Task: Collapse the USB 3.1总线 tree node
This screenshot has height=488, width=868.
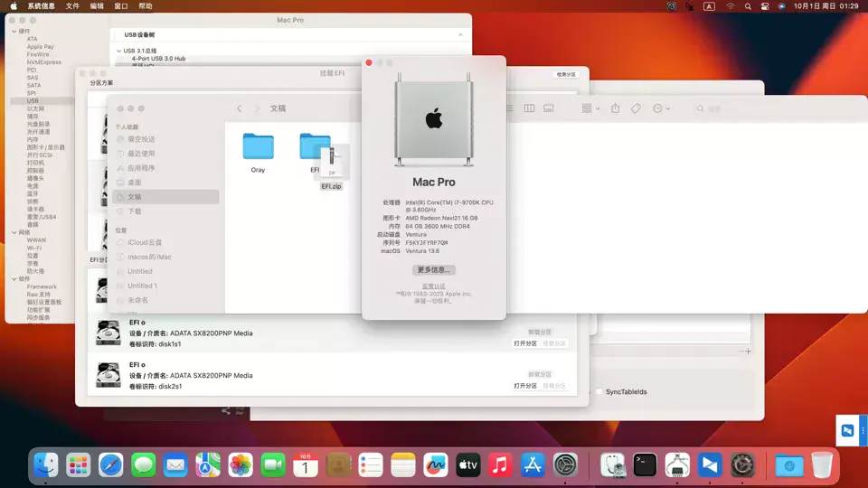Action: click(x=118, y=51)
